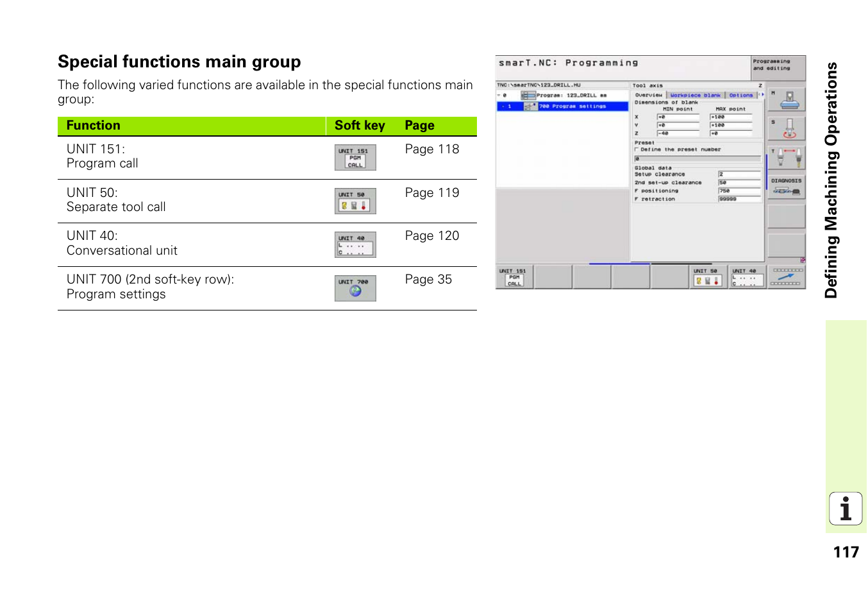The width and height of the screenshot is (868, 612).
Task: Click the 'Defining Machining Operations' side title
Action: click(x=831, y=180)
